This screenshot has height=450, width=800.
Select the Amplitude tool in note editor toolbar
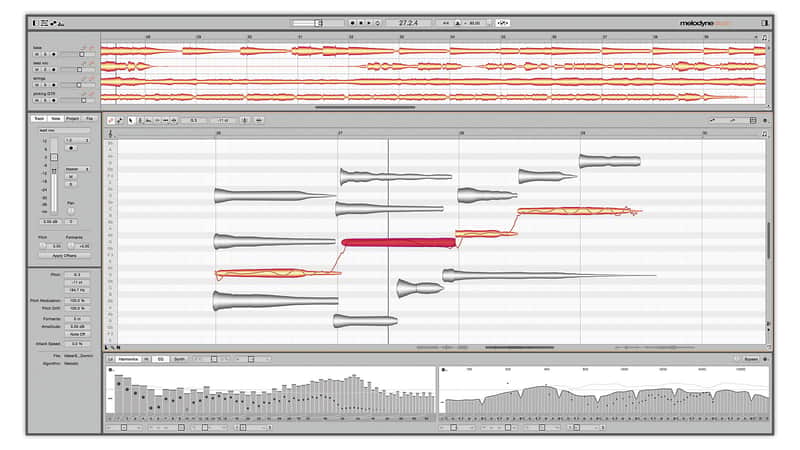pyautogui.click(x=157, y=120)
